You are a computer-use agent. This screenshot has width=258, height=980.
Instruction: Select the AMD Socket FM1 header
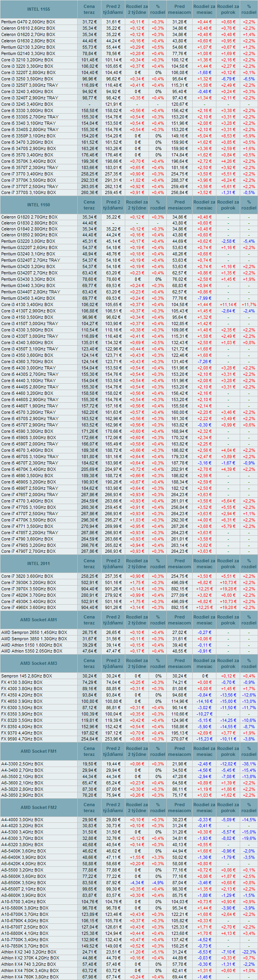(39, 751)
